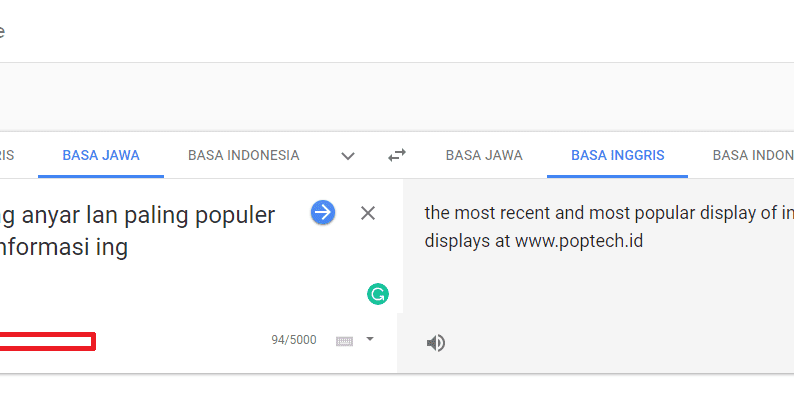Screen dimensions: 794x417
Task: Click www.poptech.id in the translation
Action: pos(579,241)
